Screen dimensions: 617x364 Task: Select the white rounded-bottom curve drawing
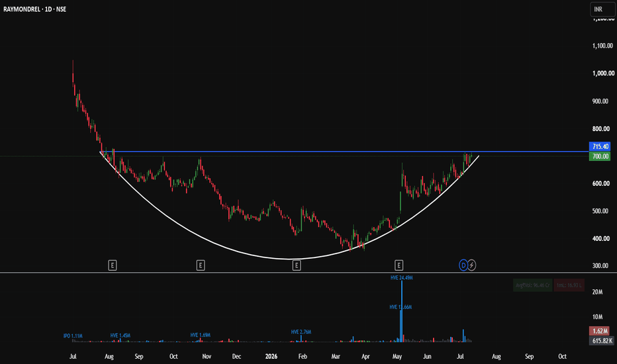[x=290, y=259]
